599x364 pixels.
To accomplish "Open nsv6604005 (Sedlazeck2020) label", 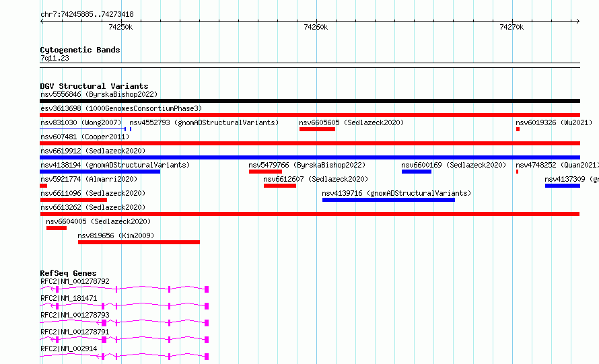I will coord(98,221).
